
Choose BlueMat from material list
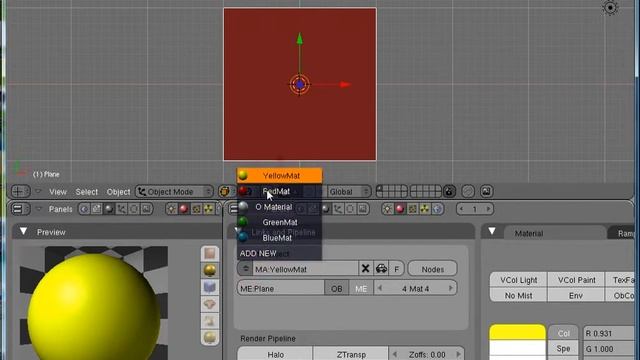click(x=280, y=238)
